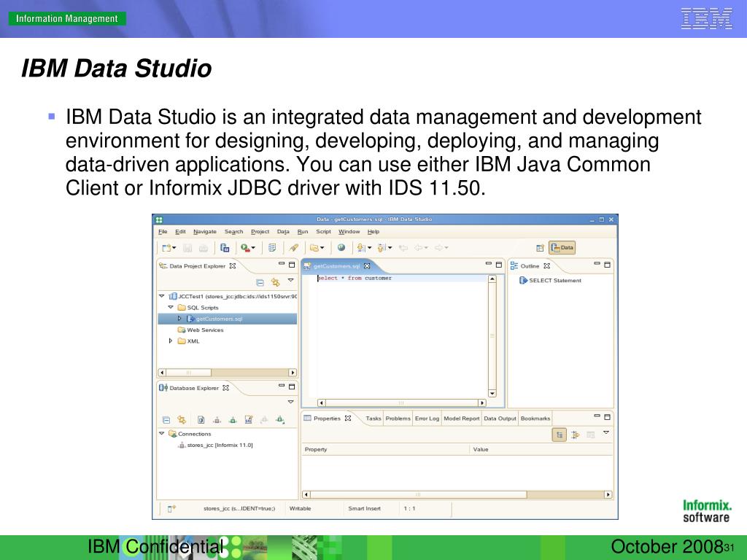
Task: Click the Save toolbar icon
Action: click(x=187, y=248)
